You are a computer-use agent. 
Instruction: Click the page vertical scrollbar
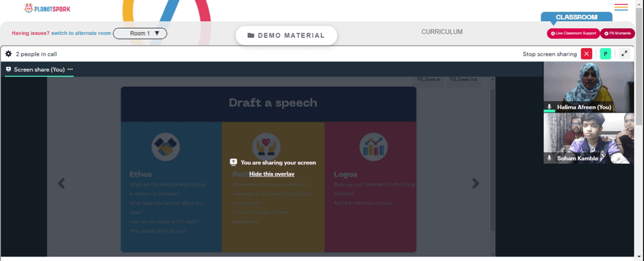coord(640,66)
